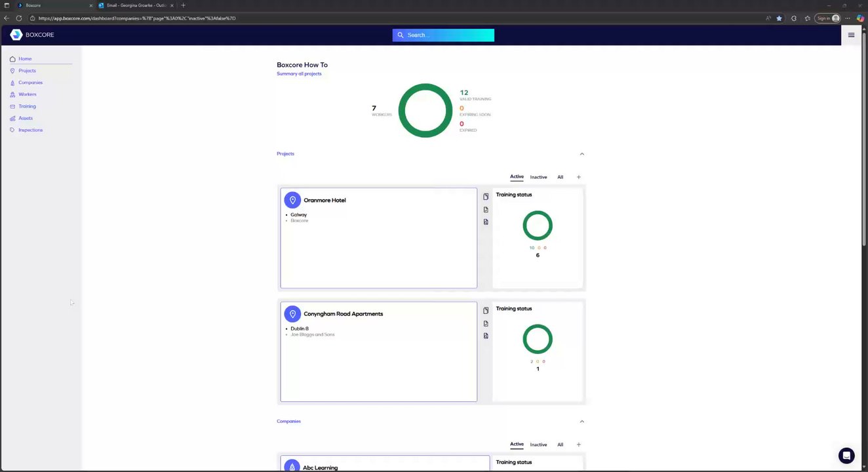Image resolution: width=868 pixels, height=472 pixels.
Task: Click the Oranmore Hotel location pin icon
Action: [292, 200]
